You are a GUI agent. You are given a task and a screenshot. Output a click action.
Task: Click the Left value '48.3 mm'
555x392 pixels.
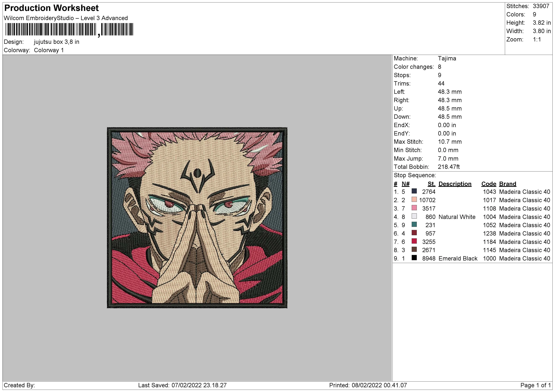click(450, 92)
